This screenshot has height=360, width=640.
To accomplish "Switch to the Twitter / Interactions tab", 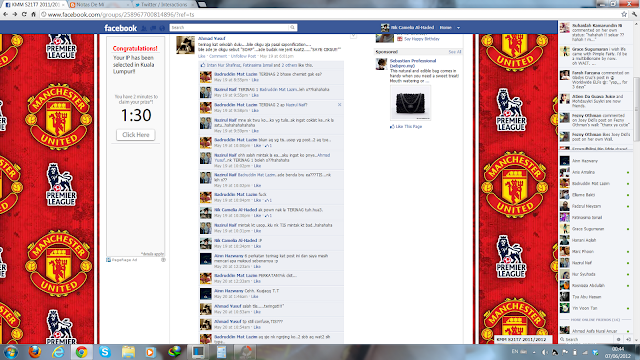I will (x=164, y=4).
